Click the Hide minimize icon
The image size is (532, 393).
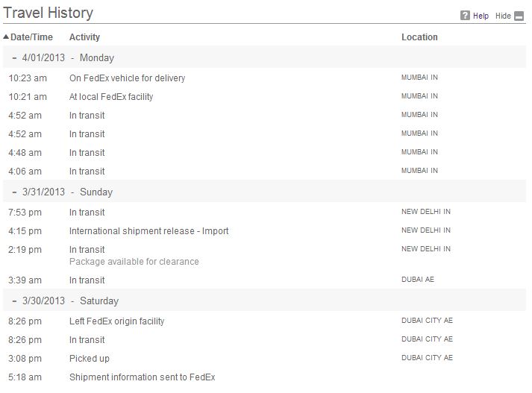tap(519, 16)
